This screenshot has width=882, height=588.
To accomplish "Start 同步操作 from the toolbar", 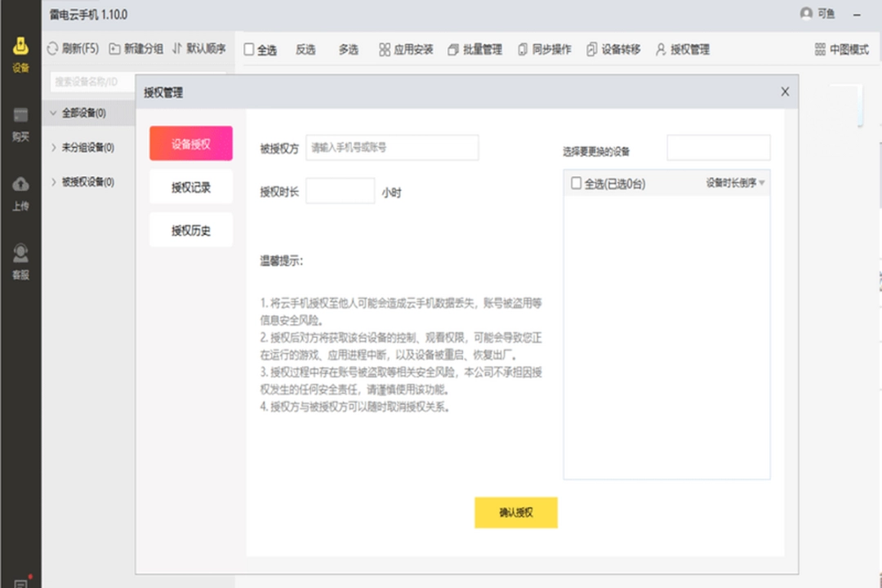I will [x=544, y=49].
